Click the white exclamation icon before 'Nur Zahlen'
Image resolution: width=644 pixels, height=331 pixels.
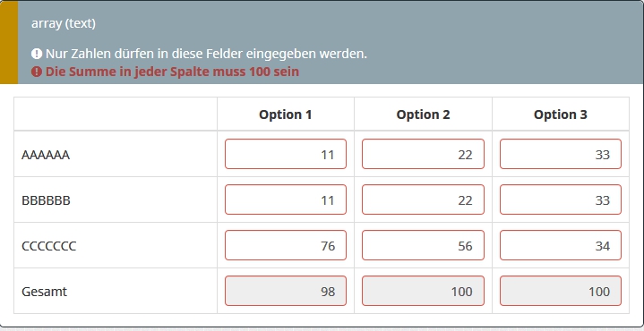(x=37, y=54)
